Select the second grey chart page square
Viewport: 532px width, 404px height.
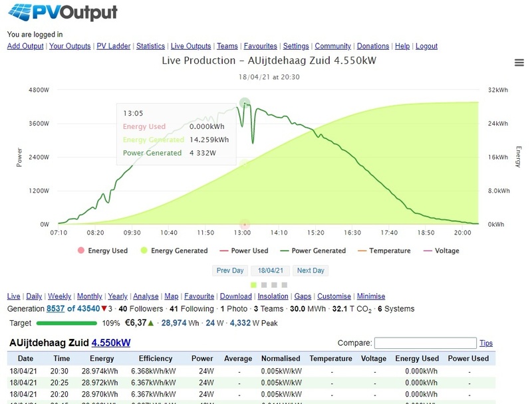pos(274,285)
